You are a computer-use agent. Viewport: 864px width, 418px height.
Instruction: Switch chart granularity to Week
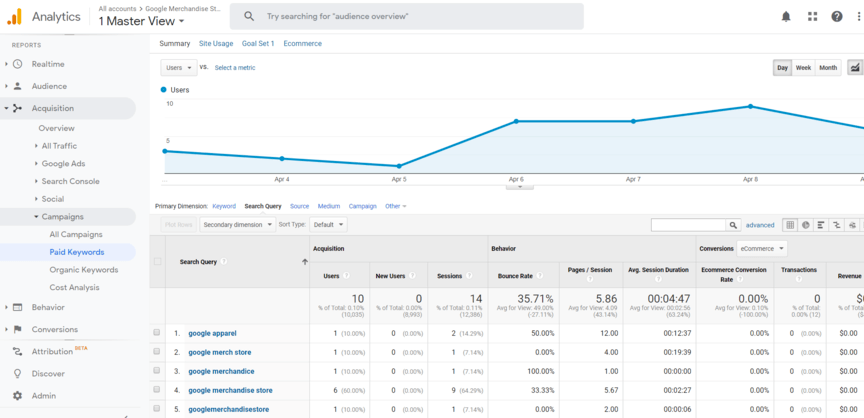click(803, 68)
